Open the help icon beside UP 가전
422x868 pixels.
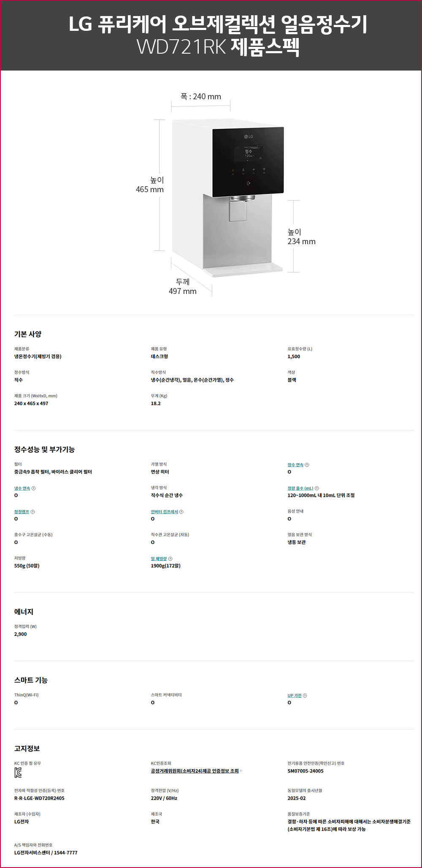pyautogui.click(x=305, y=696)
